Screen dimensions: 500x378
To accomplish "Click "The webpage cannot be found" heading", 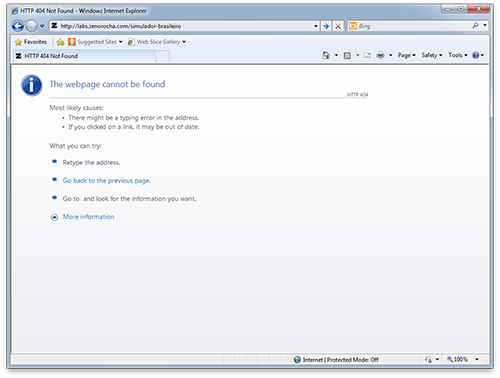I will tap(107, 84).
